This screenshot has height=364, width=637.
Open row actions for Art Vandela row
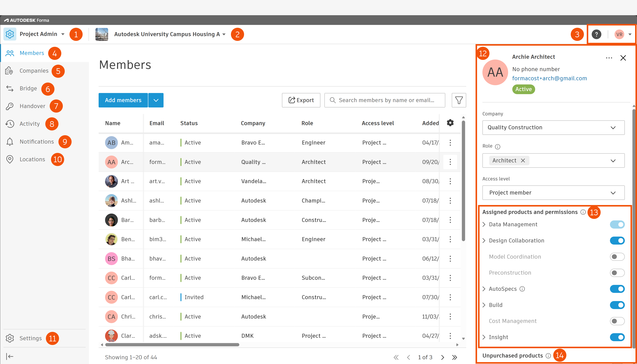(x=450, y=181)
